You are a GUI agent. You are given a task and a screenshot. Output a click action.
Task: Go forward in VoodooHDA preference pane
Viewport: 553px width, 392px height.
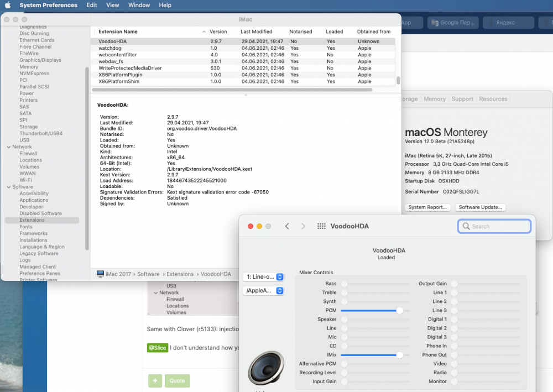(303, 226)
